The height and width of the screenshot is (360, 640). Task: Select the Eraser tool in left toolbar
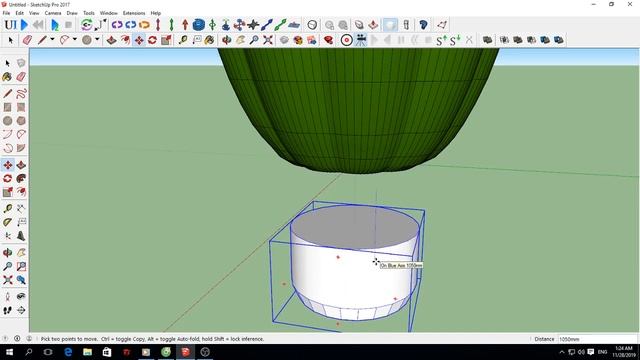21,76
